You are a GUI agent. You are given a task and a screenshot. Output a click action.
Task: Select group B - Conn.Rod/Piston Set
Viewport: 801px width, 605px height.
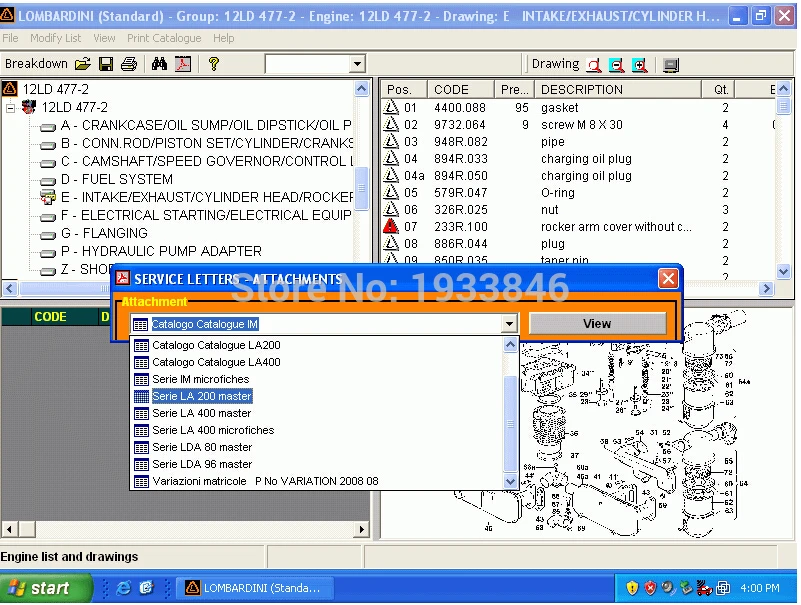[207, 143]
